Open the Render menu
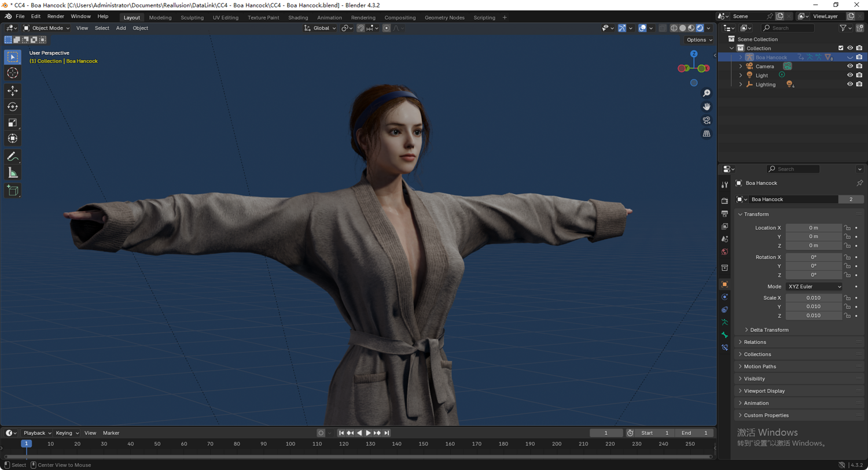 [56, 16]
